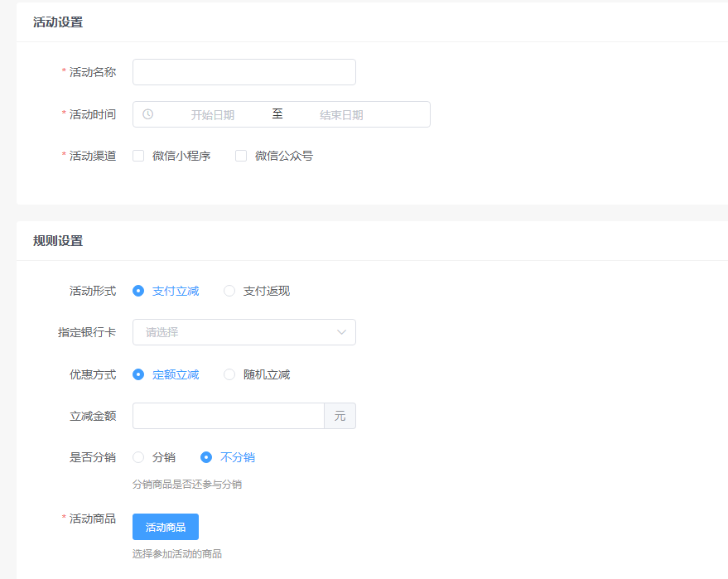Viewport: 728px width, 579px height.
Task: Click the 选择参加活动的商品 hint text
Action: pyautogui.click(x=177, y=553)
